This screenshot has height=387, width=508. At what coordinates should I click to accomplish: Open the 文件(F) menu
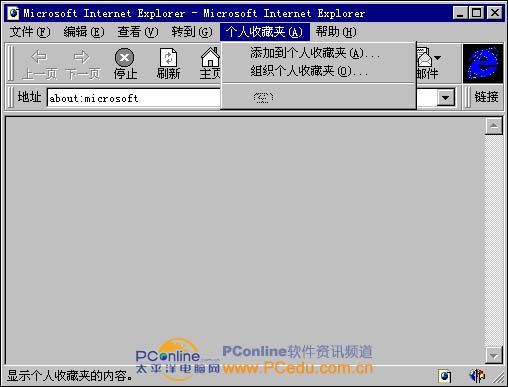[30, 32]
